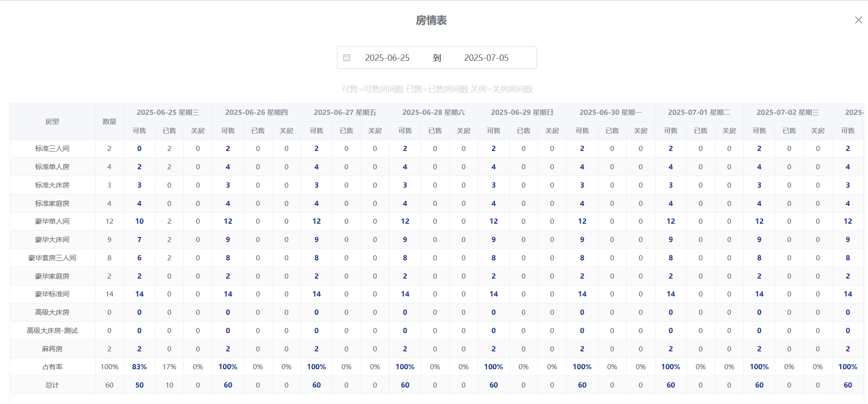
Task: Select the 高级大床房-测试 room type row label
Action: point(52,331)
